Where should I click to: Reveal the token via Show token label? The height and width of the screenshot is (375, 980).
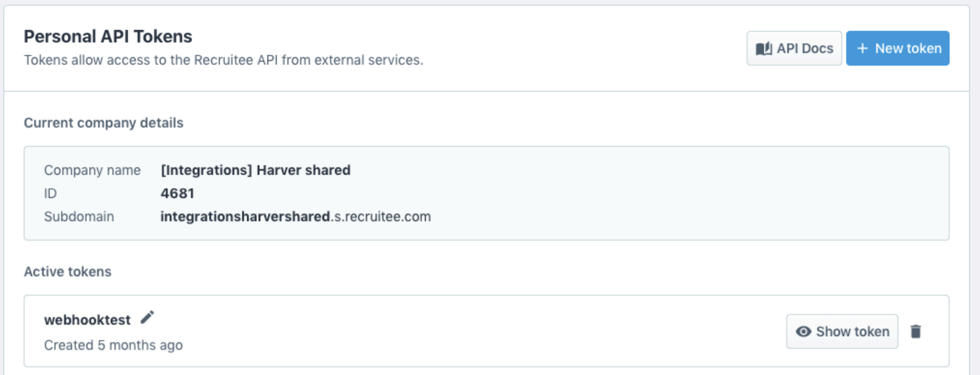[x=852, y=332]
